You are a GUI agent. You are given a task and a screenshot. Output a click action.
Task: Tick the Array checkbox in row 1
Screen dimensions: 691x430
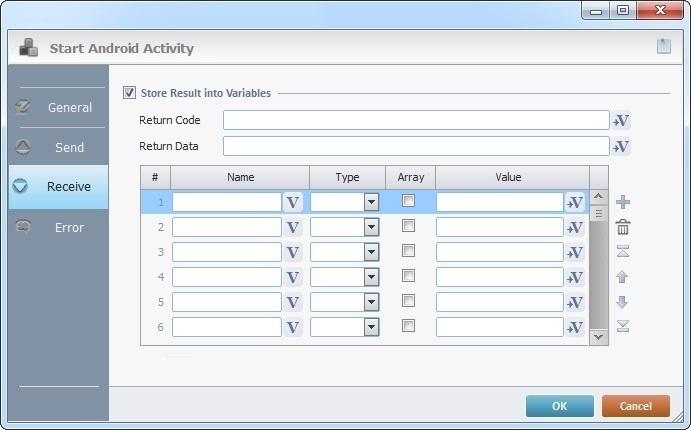click(x=408, y=201)
